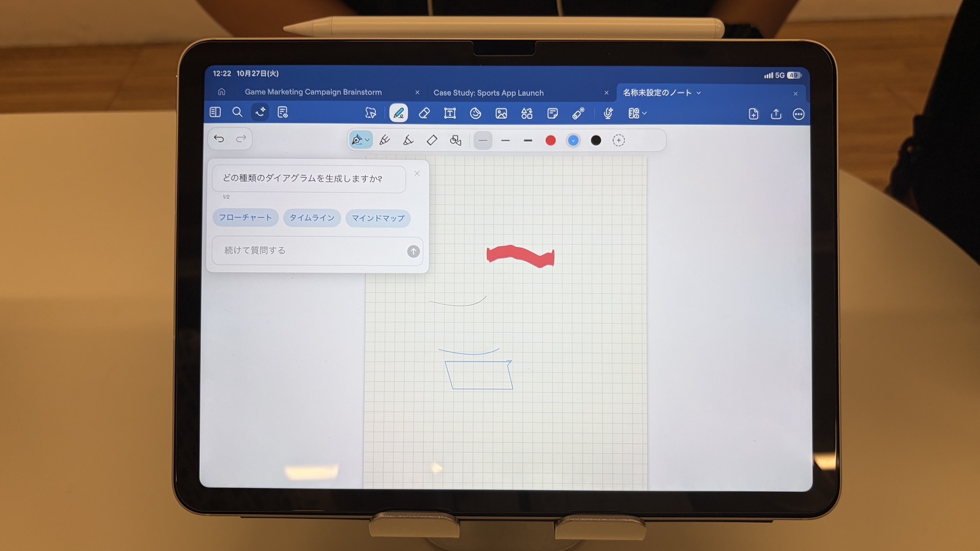Add a new page icon
The height and width of the screenshot is (551, 980).
[x=754, y=114]
